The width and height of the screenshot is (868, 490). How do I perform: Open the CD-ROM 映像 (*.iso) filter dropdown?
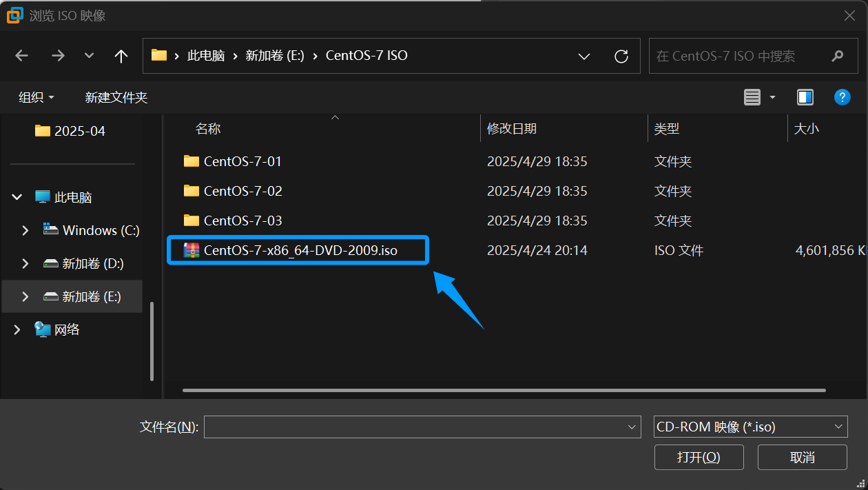[750, 427]
